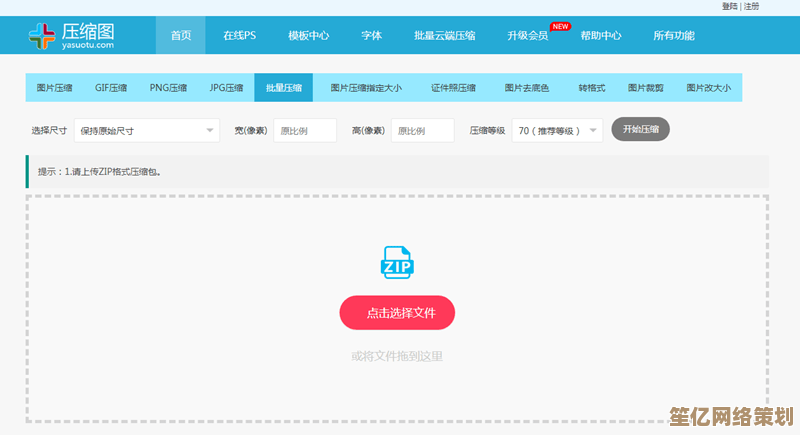Open 升级会员 from the navigation bar
This screenshot has height=435, width=800.
[x=527, y=36]
